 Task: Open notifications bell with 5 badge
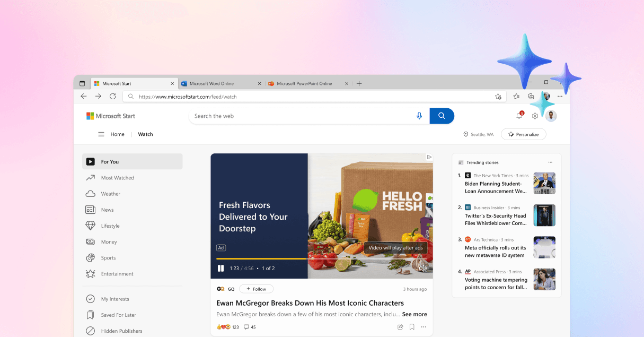[x=519, y=116]
